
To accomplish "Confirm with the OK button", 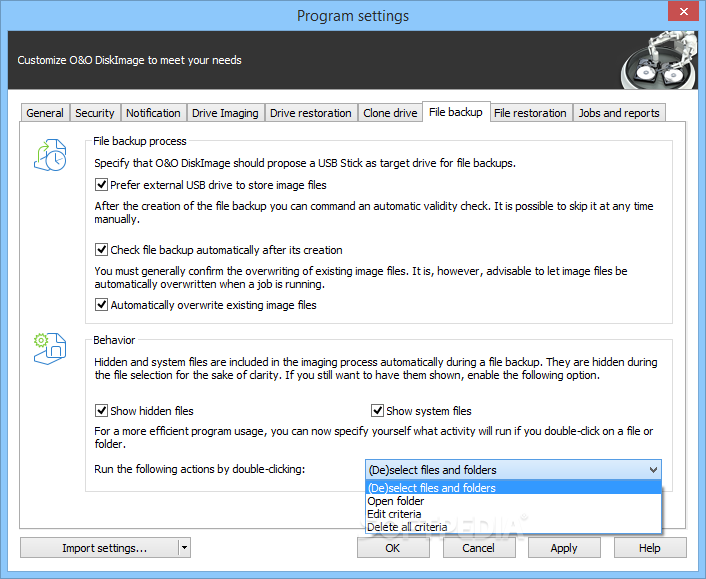I will click(393, 548).
